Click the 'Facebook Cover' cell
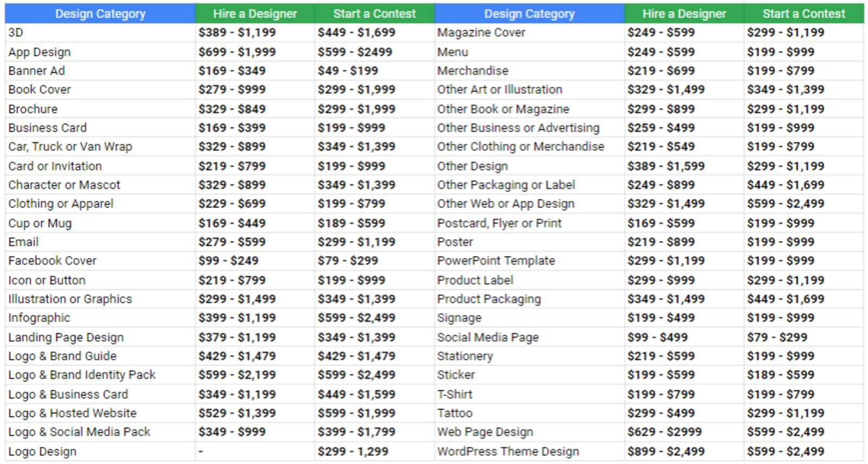 pos(100,260)
